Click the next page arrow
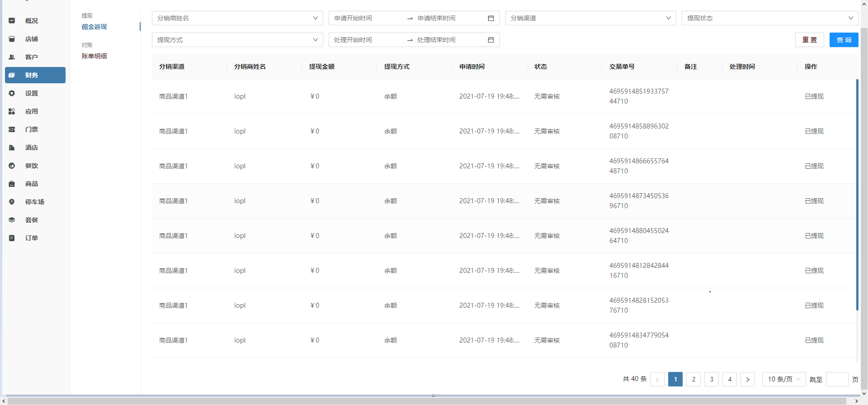The width and height of the screenshot is (868, 405). pyautogui.click(x=748, y=379)
